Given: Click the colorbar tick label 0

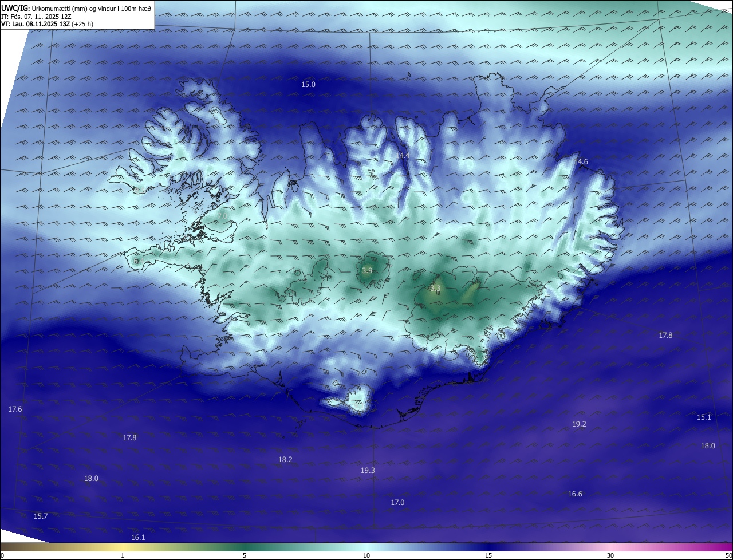Looking at the screenshot, I should coord(2,555).
